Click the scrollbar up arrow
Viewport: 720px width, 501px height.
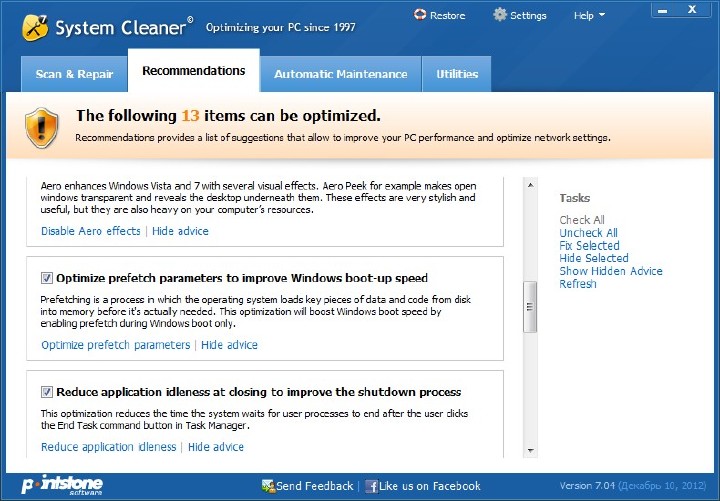[531, 185]
